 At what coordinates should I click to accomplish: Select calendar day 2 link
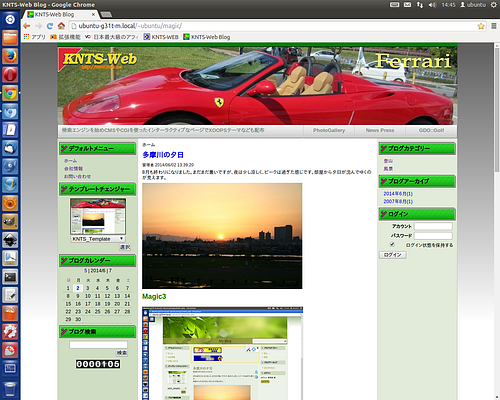click(x=78, y=288)
